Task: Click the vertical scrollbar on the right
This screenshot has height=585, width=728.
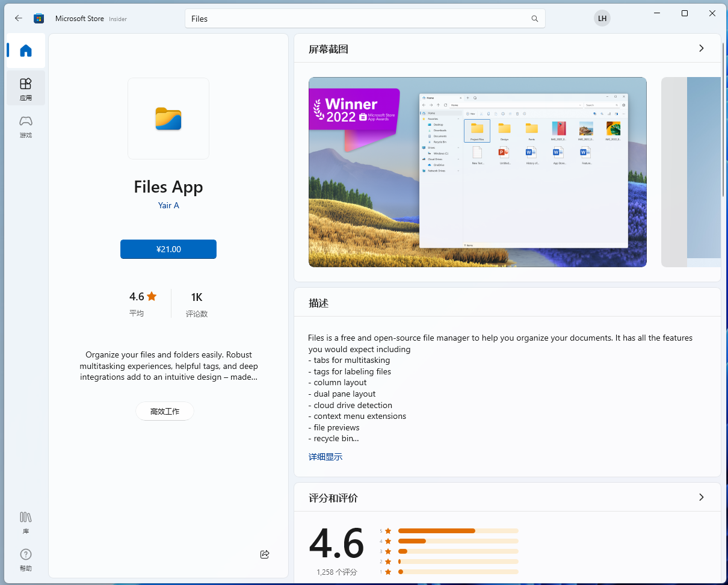Action: pyautogui.click(x=724, y=120)
